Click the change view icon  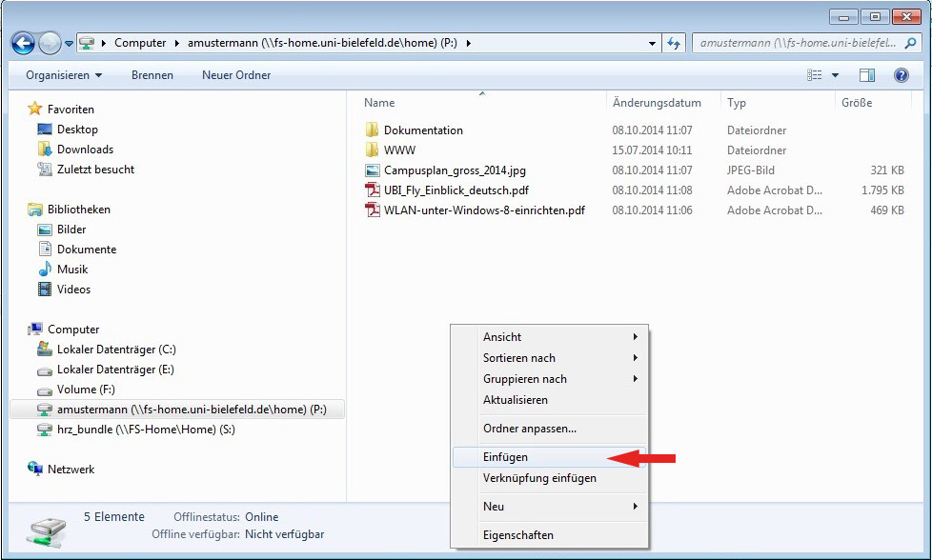pos(815,75)
